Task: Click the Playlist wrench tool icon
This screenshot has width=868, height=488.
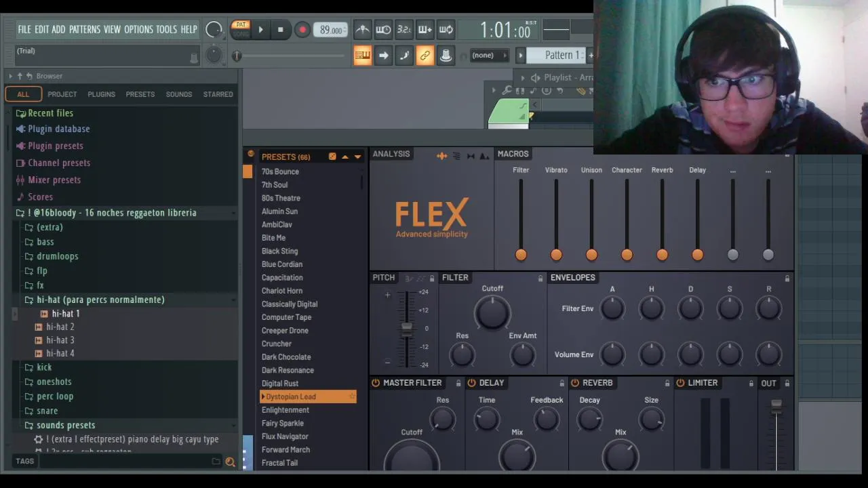Action: click(x=507, y=90)
